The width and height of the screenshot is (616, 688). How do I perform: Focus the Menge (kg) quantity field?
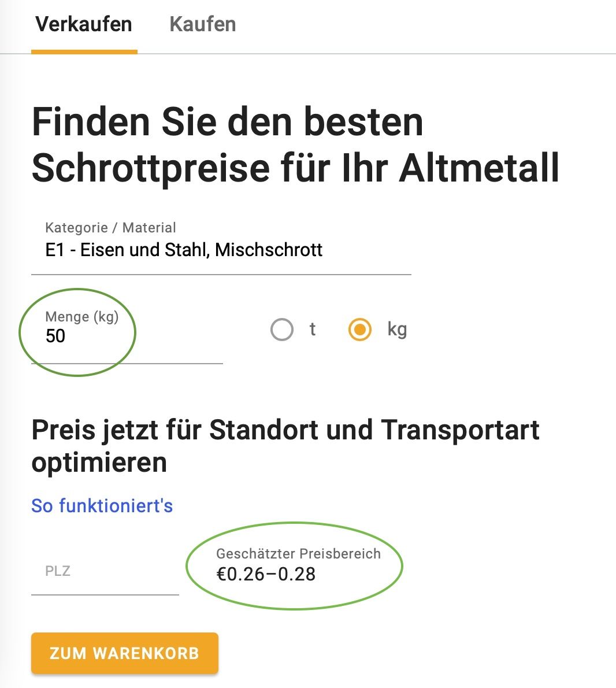pos(127,336)
